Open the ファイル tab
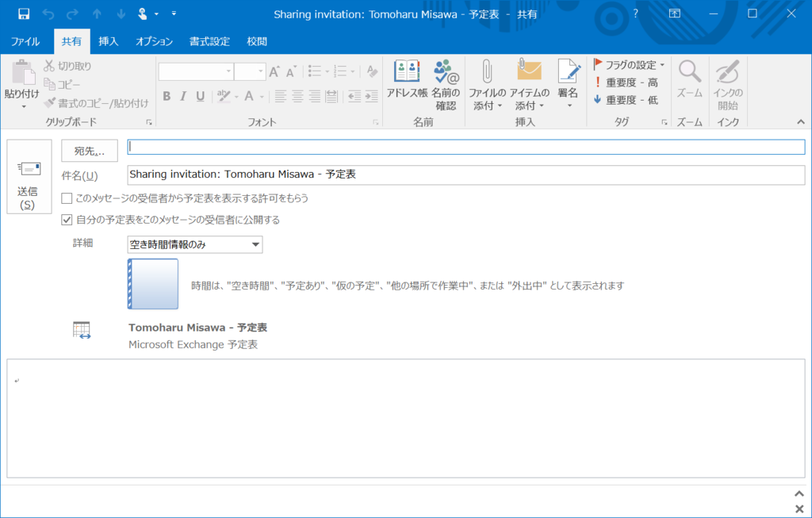The height and width of the screenshot is (518, 812). [25, 41]
